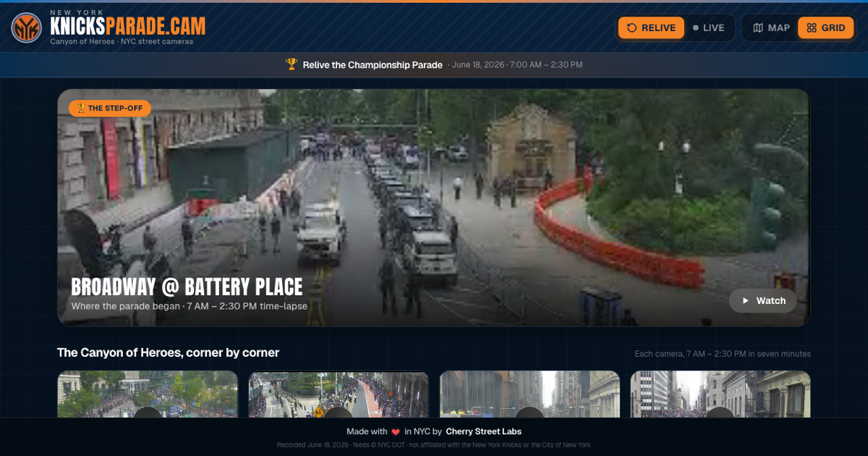Viewport: 868px width, 456px height.
Task: Click the heart icon in the footer
Action: (x=396, y=431)
